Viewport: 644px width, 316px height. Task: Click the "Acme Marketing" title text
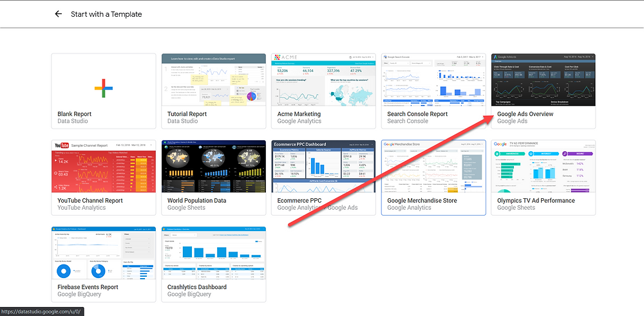click(x=299, y=114)
